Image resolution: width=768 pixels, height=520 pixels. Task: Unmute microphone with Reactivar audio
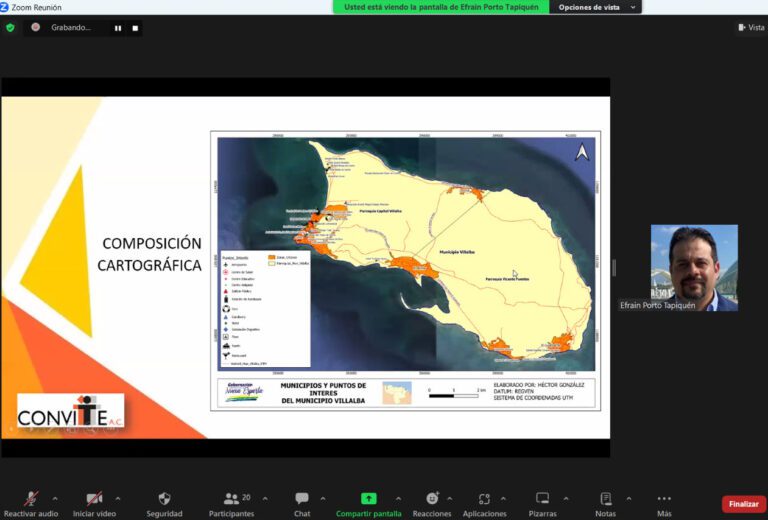pyautogui.click(x=31, y=499)
